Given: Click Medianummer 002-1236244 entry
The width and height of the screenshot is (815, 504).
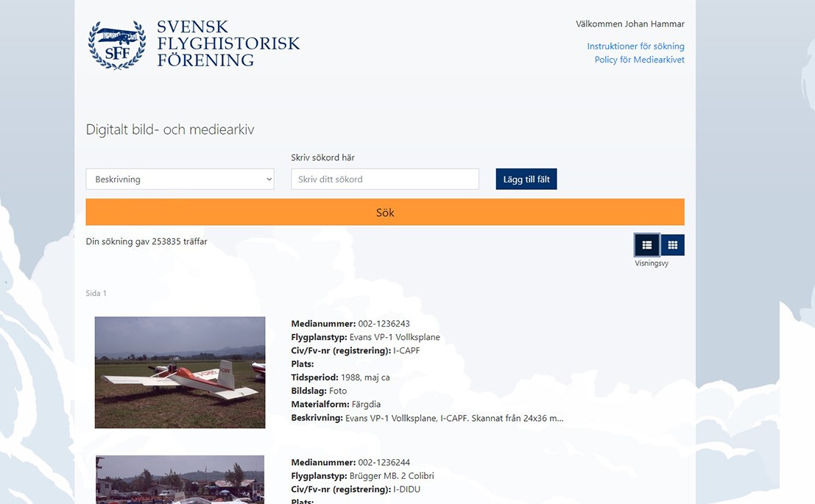Looking at the screenshot, I should [350, 463].
